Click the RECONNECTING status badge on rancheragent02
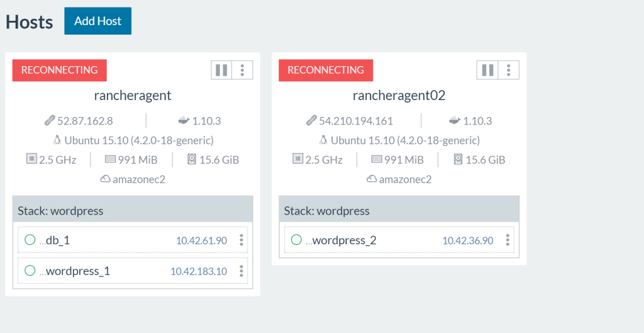Screen dimensions: 644x333 coord(326,70)
